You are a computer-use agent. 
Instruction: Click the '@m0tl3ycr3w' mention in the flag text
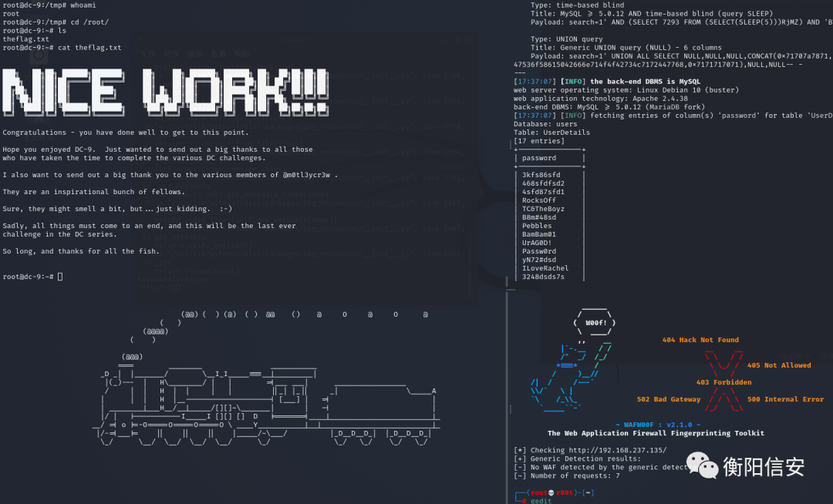[x=306, y=174]
